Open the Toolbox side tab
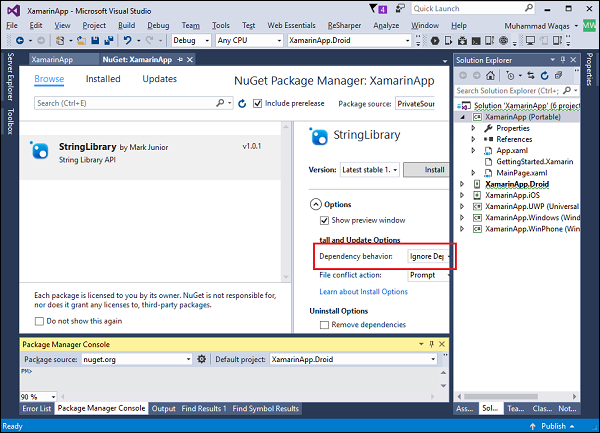Image resolution: width=600 pixels, height=433 pixels. pyautogui.click(x=10, y=122)
